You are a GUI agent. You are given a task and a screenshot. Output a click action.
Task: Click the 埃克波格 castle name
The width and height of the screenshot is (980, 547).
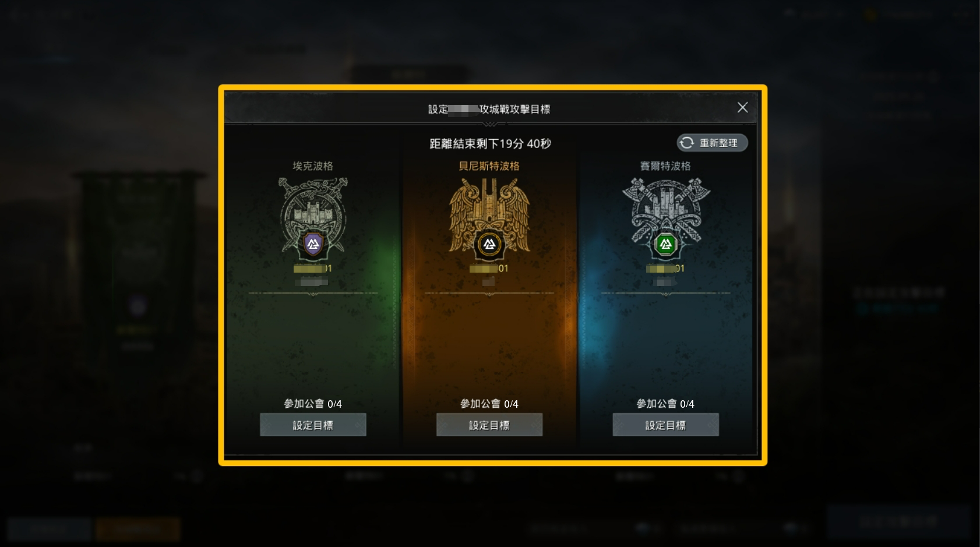point(313,166)
